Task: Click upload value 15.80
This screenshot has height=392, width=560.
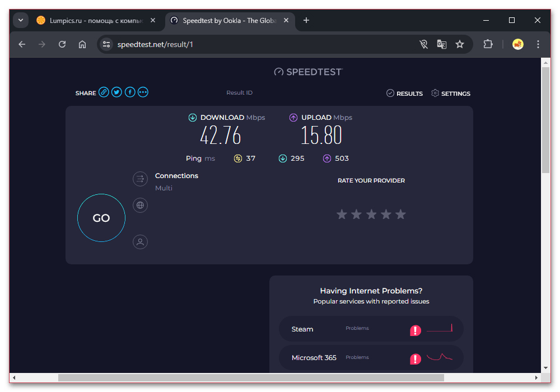Action: click(321, 136)
